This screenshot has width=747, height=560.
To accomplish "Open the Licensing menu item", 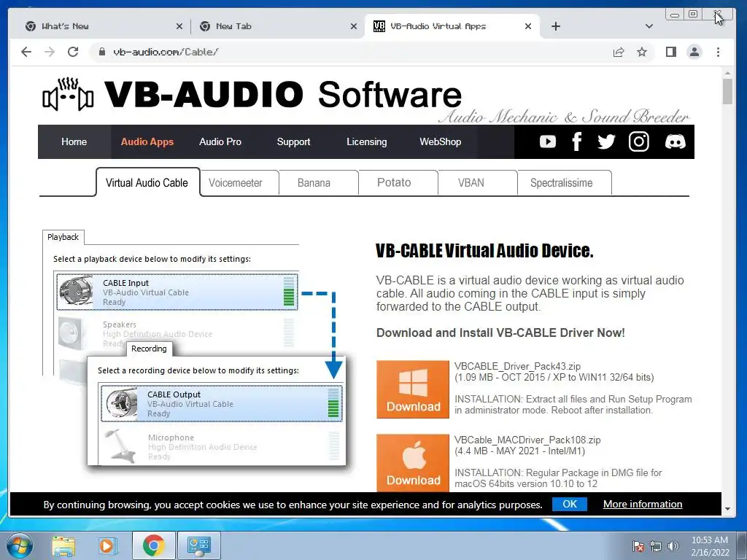I will (x=367, y=141).
